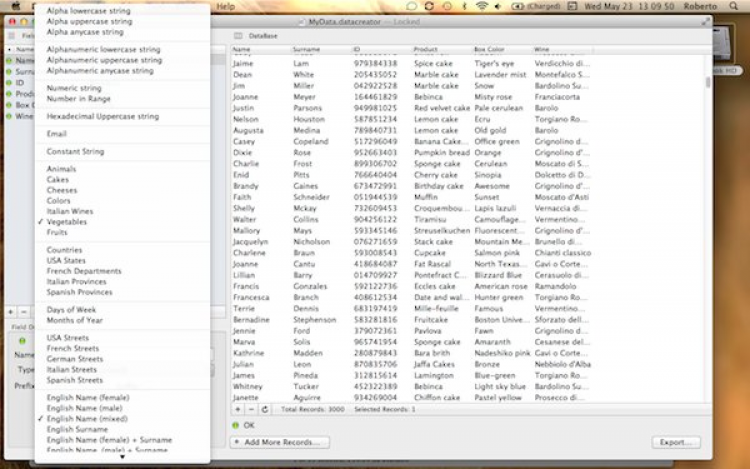Click the table vertical scrollbar

pyautogui.click(x=708, y=82)
